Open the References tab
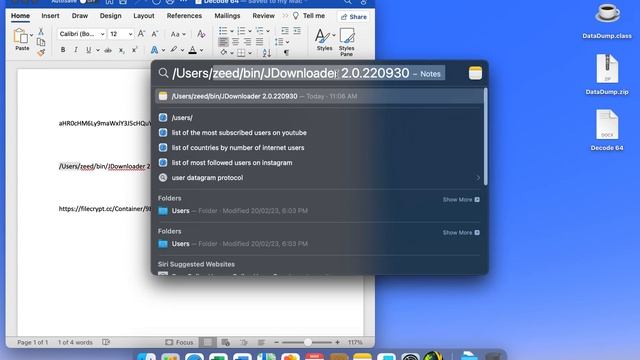Viewport: 640px width, 360px height. (x=184, y=16)
